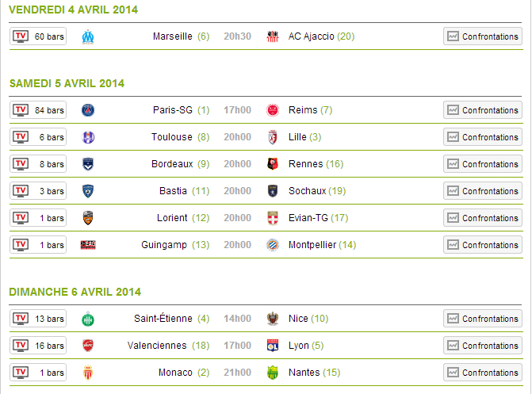Show the 60 bars broadcasting Marseille match
532x394 pixels.
[x=38, y=36]
